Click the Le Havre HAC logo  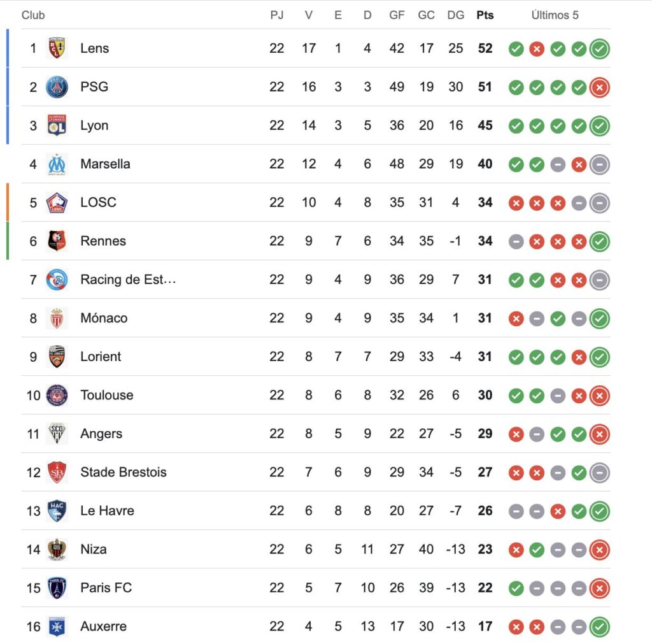pos(57,511)
